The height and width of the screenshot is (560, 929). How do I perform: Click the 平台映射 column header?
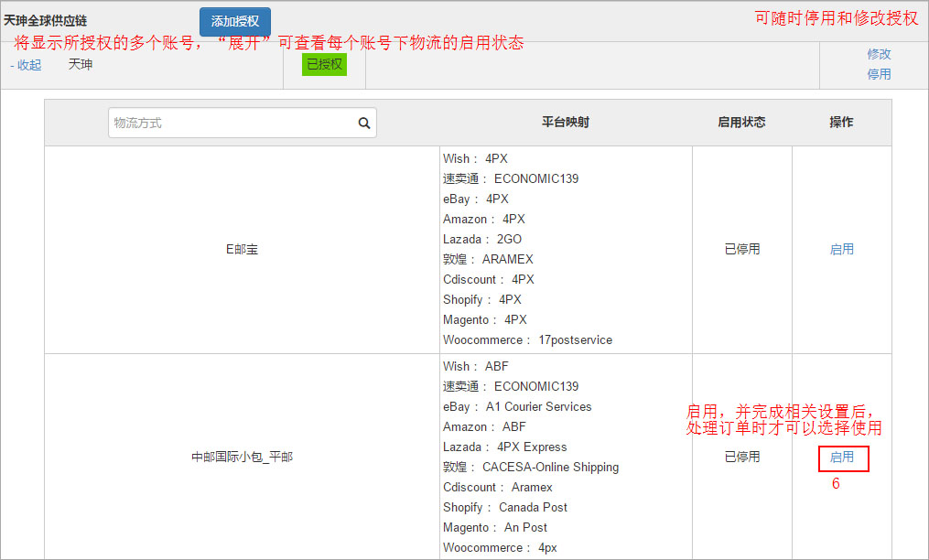pos(566,122)
